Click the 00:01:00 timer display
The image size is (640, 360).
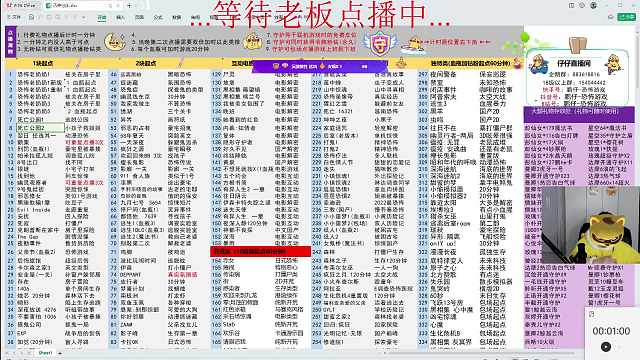(x=611, y=331)
